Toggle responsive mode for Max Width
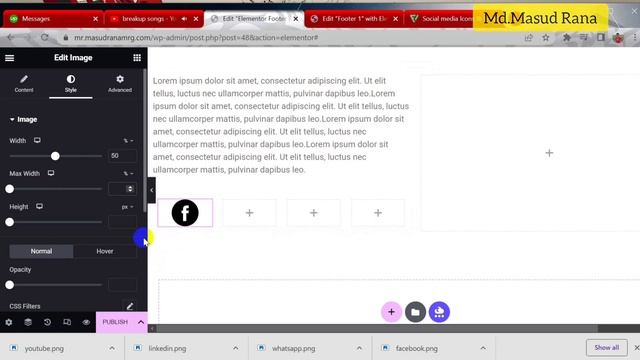Screen dimensions: 640x360 click(x=51, y=173)
